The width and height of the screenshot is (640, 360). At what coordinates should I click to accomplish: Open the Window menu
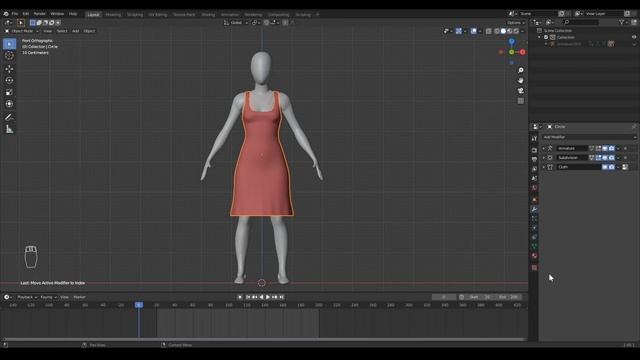tap(57, 14)
